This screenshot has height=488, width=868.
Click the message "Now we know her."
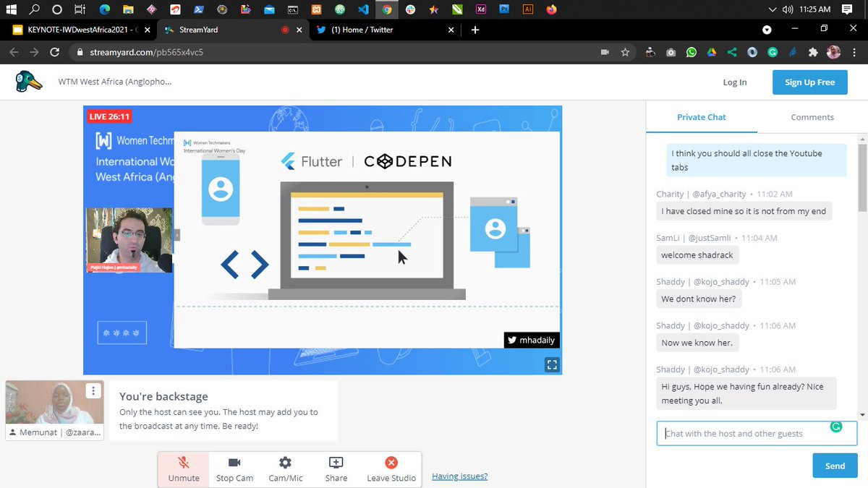coord(697,343)
